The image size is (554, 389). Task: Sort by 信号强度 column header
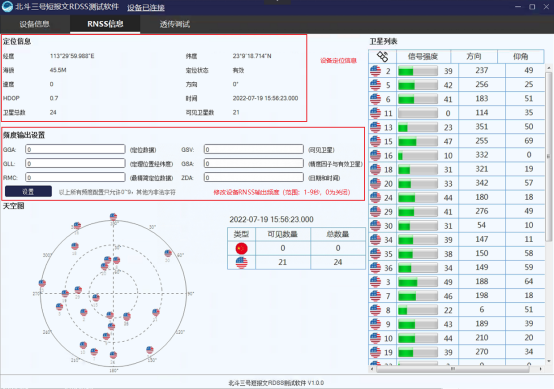tap(423, 56)
